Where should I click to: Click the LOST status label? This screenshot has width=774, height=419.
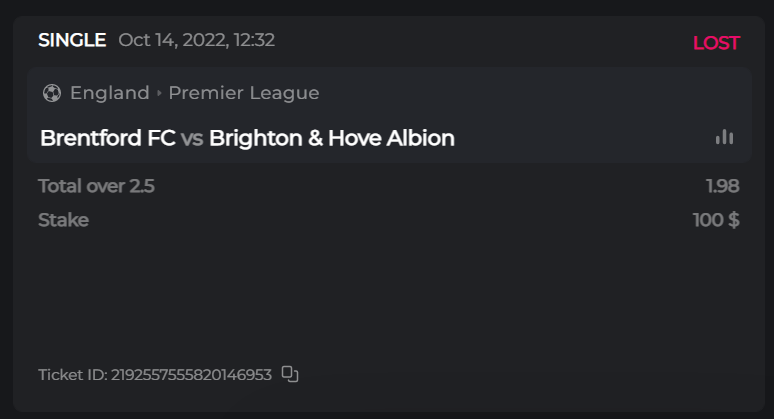point(716,43)
